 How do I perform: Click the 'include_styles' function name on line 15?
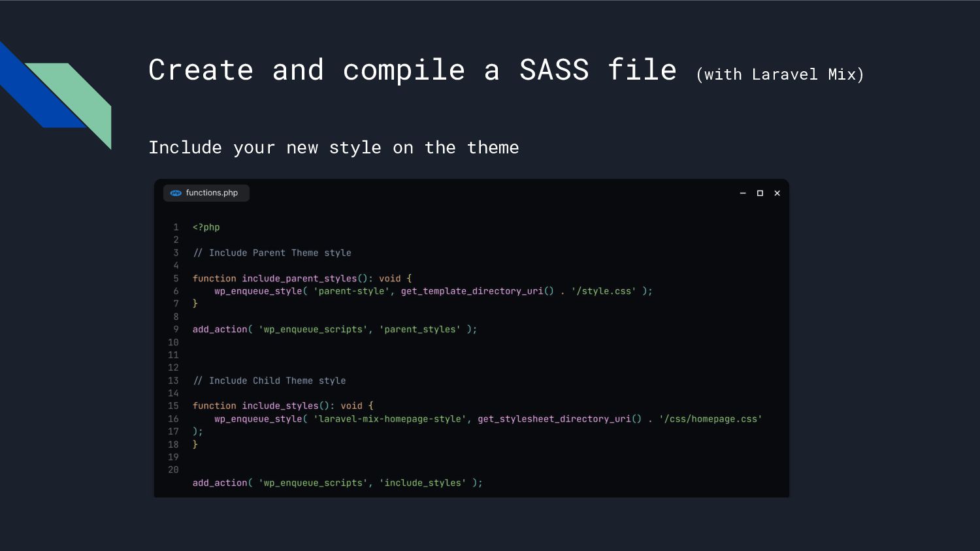280,406
